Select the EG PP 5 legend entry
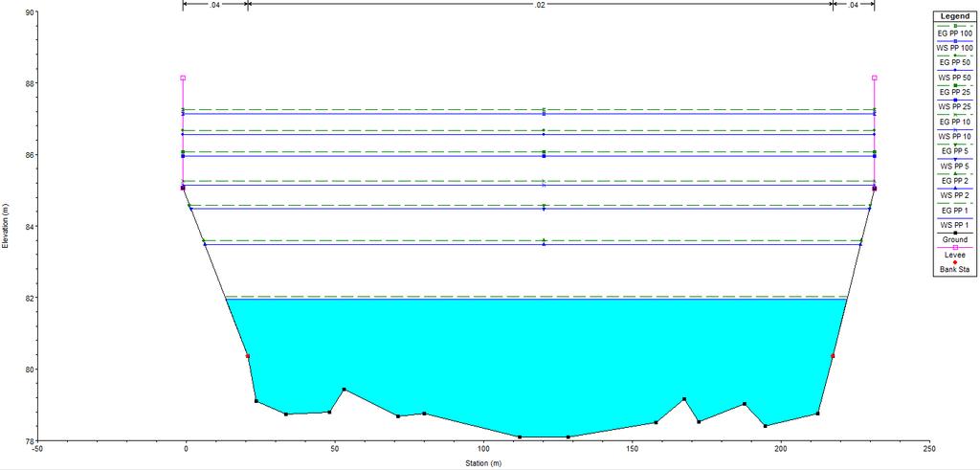 954,152
